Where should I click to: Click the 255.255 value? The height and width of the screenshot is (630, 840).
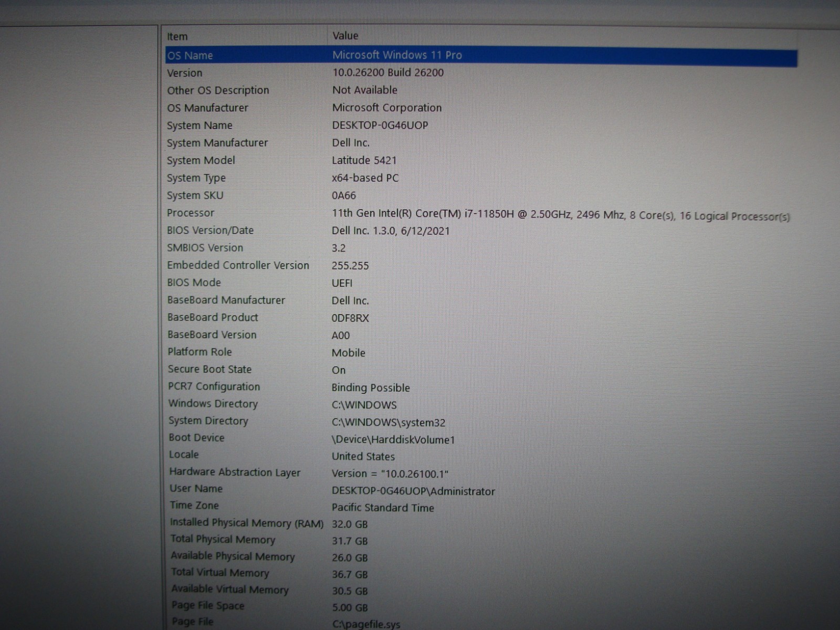point(350,266)
